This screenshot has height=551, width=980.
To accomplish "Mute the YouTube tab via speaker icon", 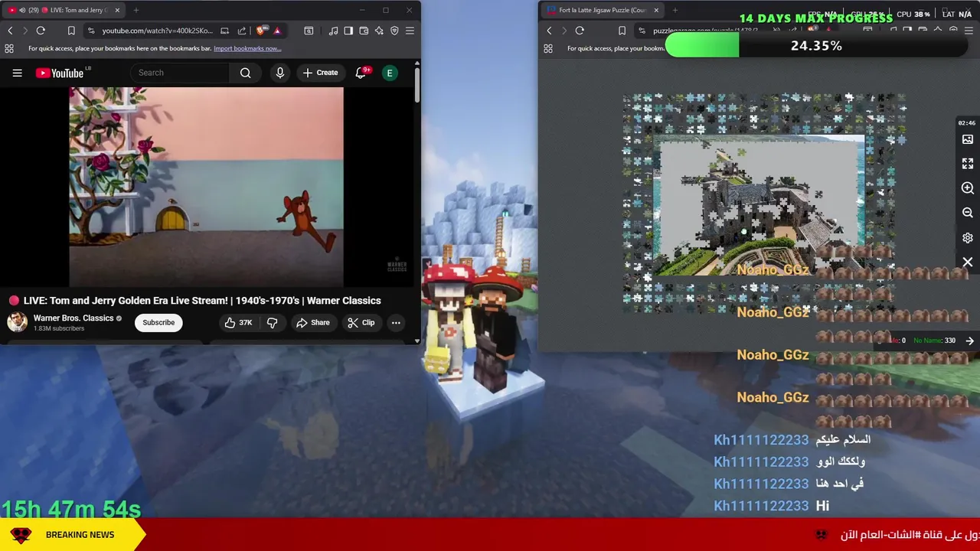I will [x=21, y=10].
